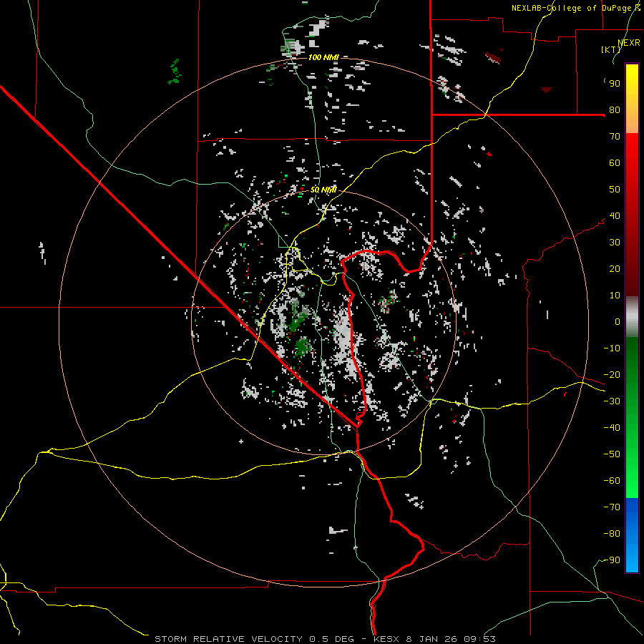Click the -40 knot scale label
The height and width of the screenshot is (644, 644).
(612, 428)
